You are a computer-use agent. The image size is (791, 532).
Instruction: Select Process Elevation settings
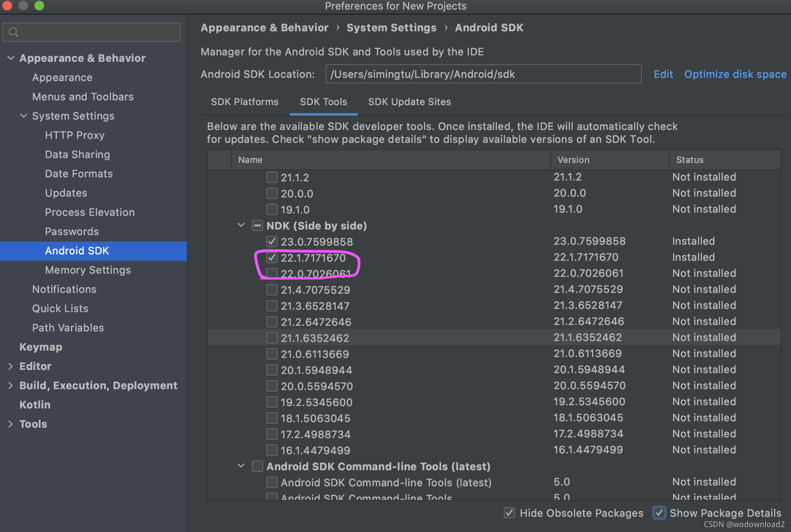point(90,212)
